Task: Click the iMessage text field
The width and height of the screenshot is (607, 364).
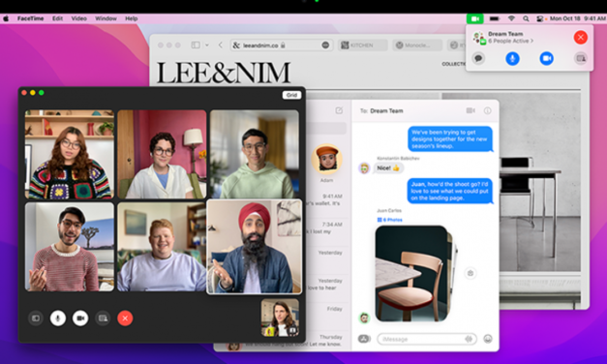Action: coord(427,339)
